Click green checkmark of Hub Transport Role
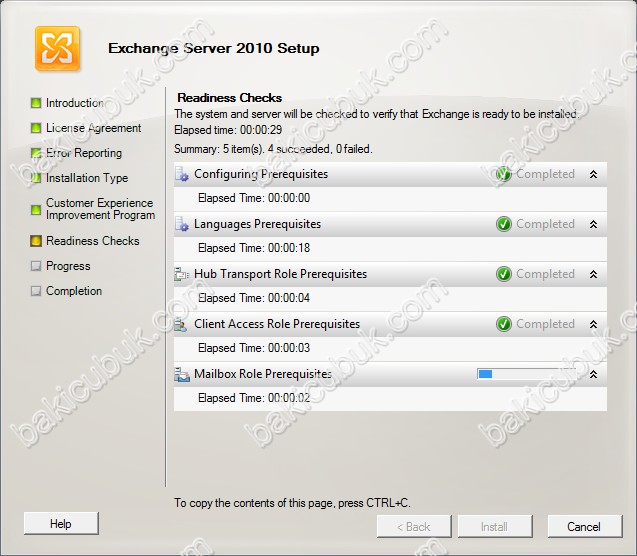The image size is (637, 556). [x=504, y=274]
